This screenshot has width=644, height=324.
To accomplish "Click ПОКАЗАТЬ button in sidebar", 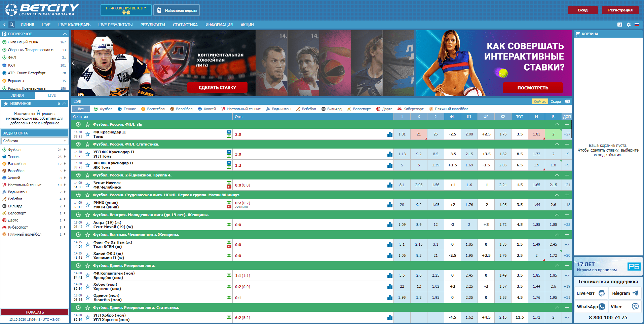I will 35,312.
